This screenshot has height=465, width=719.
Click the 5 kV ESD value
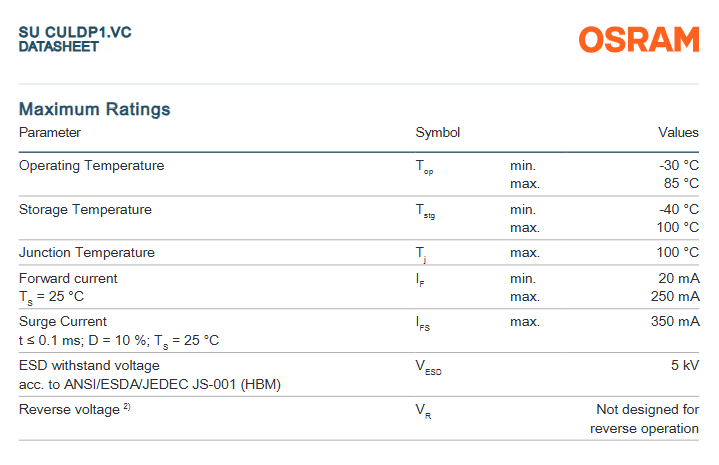coord(685,365)
